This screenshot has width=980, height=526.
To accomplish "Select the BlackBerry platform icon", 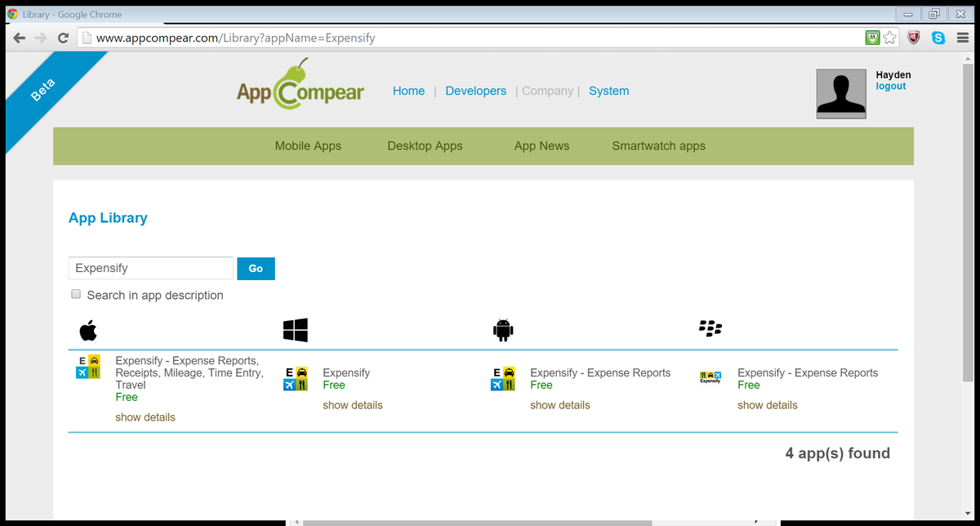I will (711, 328).
